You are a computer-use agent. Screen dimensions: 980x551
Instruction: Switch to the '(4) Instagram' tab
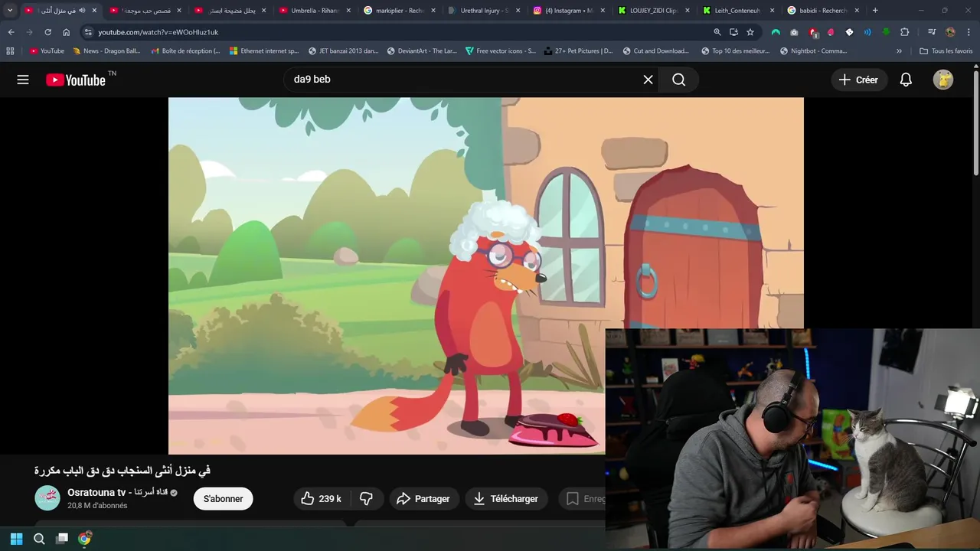[567, 11]
